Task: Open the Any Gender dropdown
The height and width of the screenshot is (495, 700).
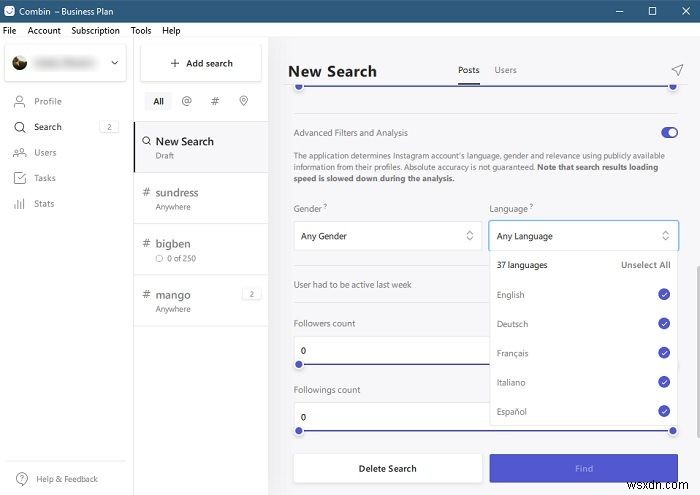Action: [388, 236]
